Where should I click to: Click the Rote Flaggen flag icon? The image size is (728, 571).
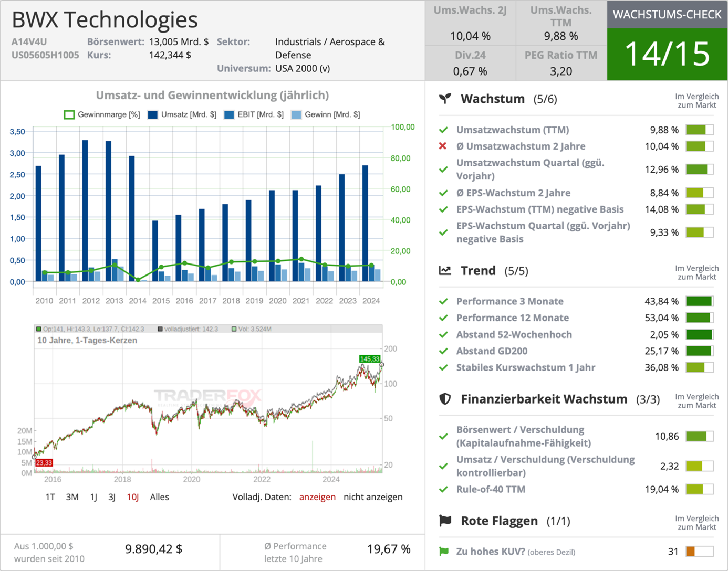445,521
